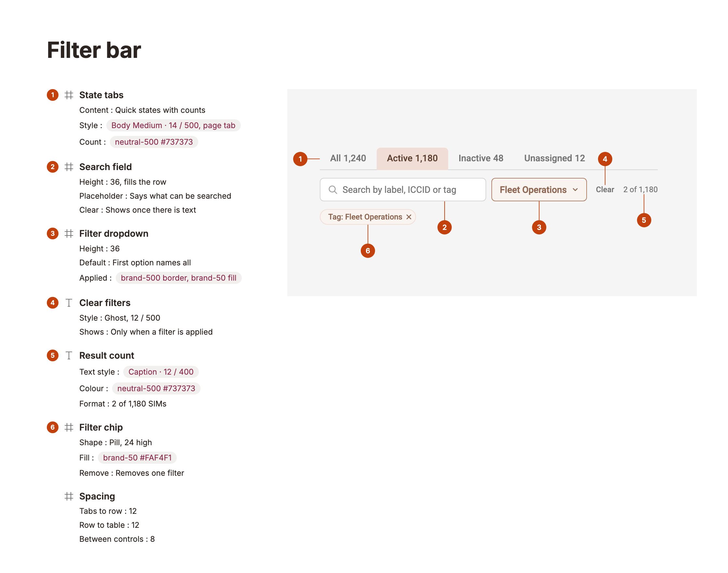Click 'Shows : Only when a filter is applied'

(x=146, y=332)
